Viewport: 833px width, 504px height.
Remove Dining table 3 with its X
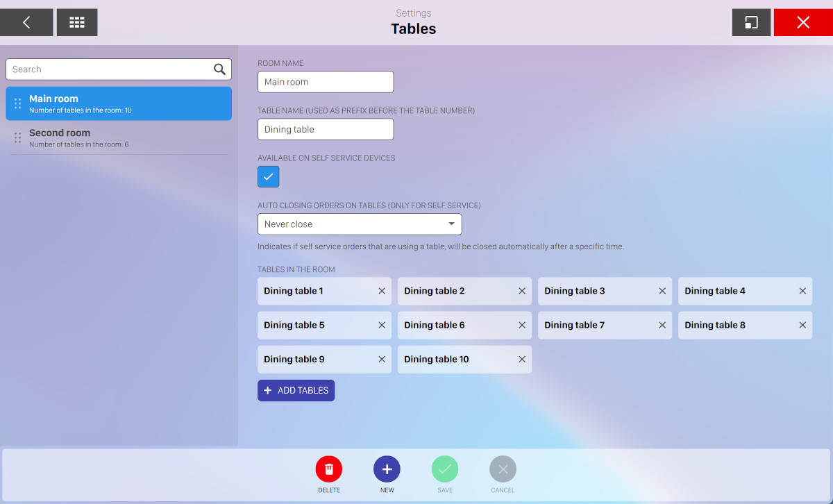(662, 291)
